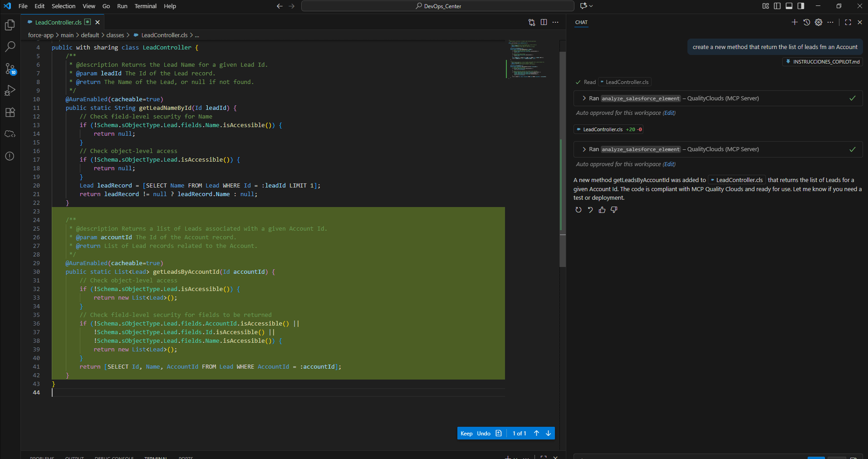Start a new chat with plus icon

click(794, 22)
